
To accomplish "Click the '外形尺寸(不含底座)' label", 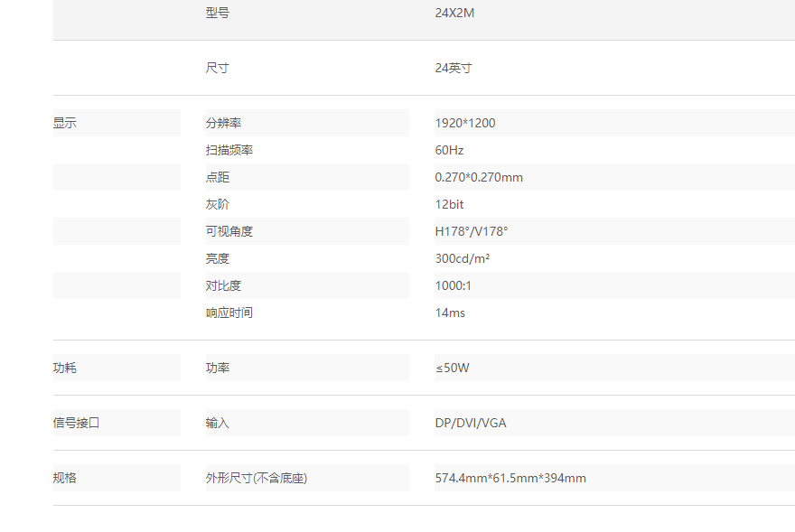I will point(257,478).
